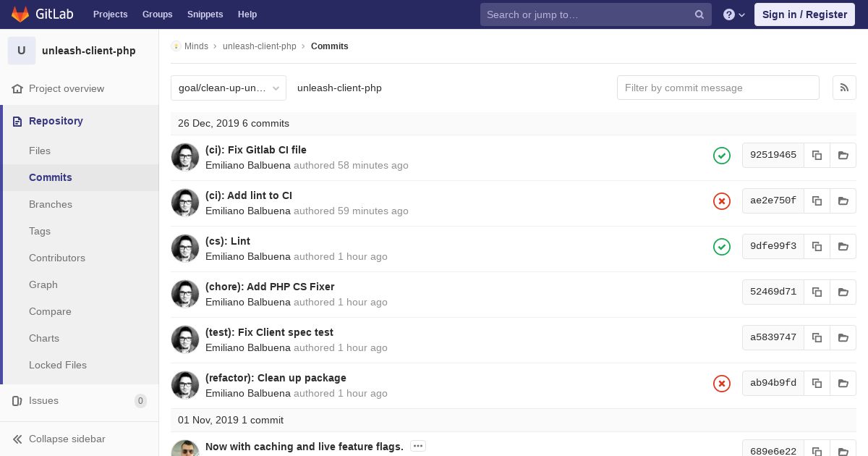The height and width of the screenshot is (456, 868).
Task: Copy commit SHA ae2e750f
Action: (x=817, y=200)
